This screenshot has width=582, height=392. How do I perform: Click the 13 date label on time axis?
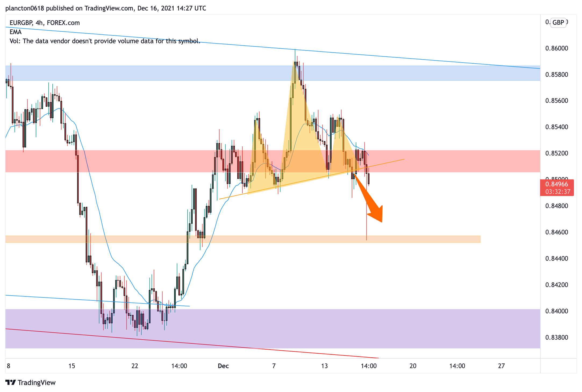tap(325, 366)
